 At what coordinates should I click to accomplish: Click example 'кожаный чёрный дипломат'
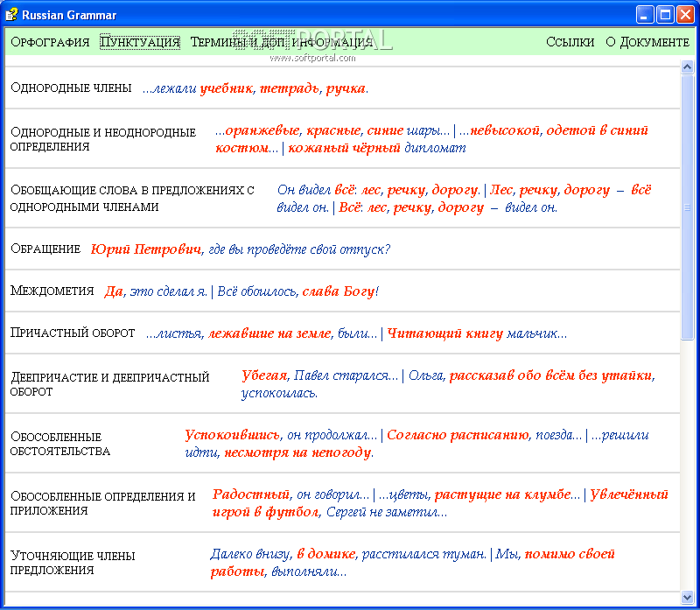pos(377,148)
